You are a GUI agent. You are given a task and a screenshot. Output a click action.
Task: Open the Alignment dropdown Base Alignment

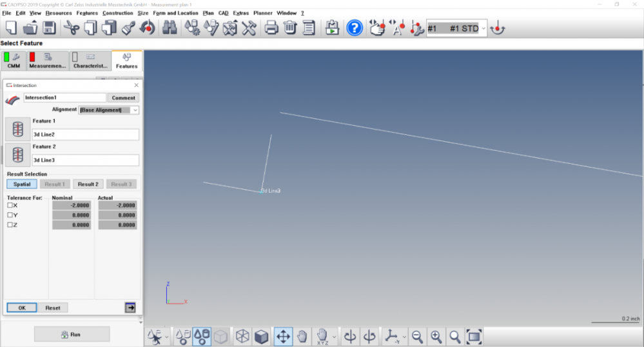108,110
